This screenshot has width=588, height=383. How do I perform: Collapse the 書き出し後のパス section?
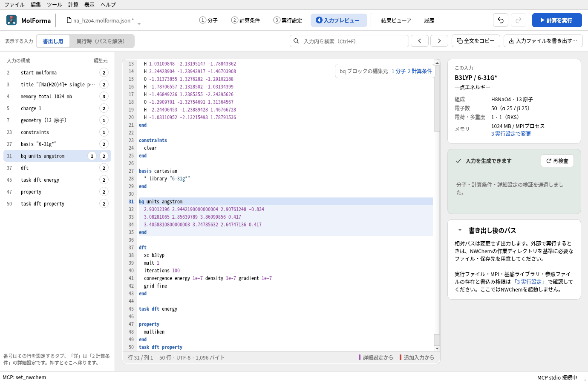tap(460, 230)
